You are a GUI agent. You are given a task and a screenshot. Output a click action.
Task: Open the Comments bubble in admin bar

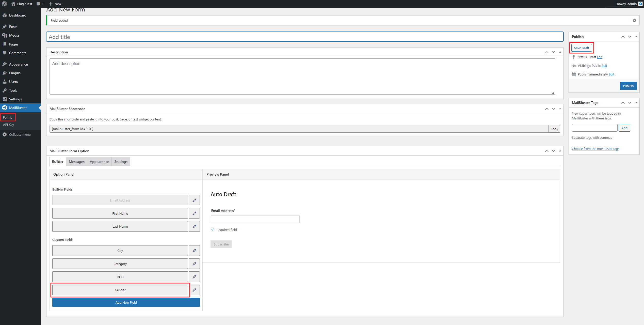(38, 4)
